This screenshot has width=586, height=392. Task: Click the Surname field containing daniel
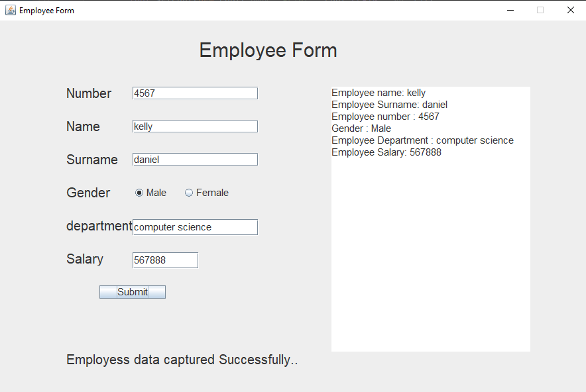(x=195, y=160)
